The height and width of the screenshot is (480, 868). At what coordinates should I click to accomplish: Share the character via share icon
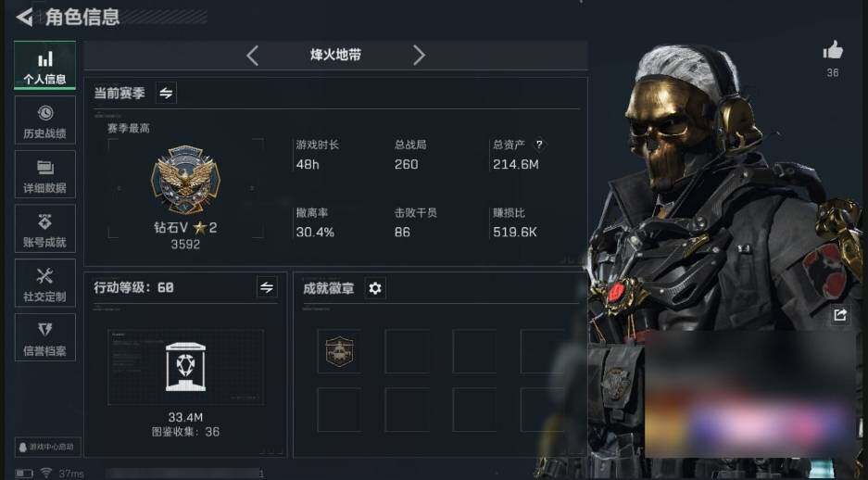point(840,315)
